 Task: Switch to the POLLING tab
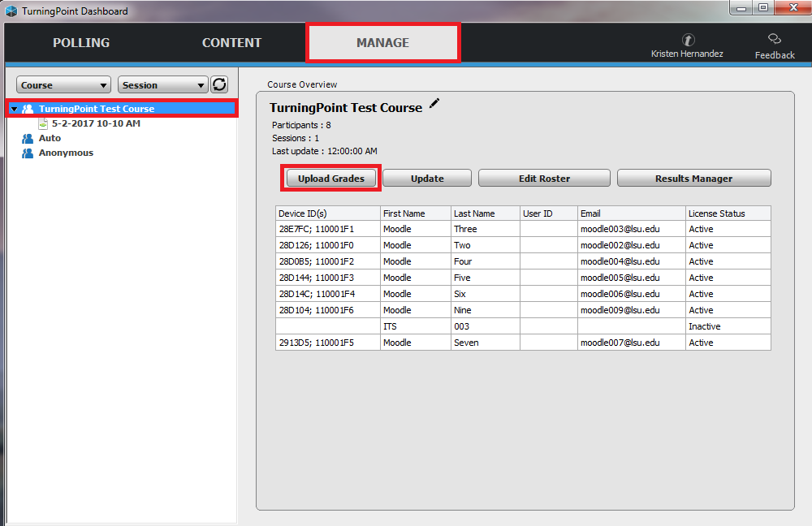pyautogui.click(x=81, y=42)
